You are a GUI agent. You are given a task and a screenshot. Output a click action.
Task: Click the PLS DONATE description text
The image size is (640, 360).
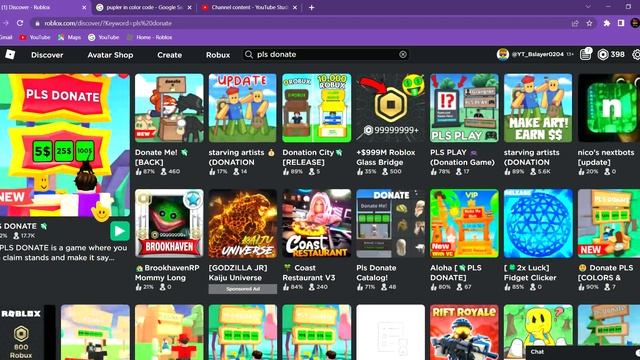pyautogui.click(x=64, y=253)
